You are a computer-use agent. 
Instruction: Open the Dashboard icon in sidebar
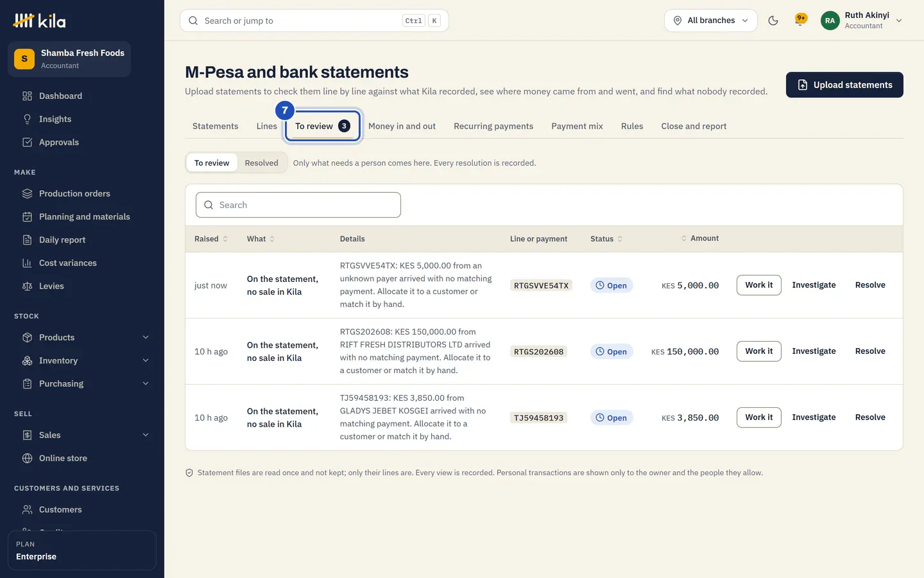(x=27, y=96)
